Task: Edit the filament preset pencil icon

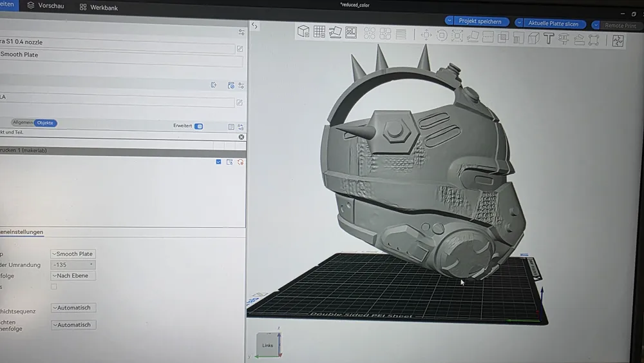Action: pos(240,103)
